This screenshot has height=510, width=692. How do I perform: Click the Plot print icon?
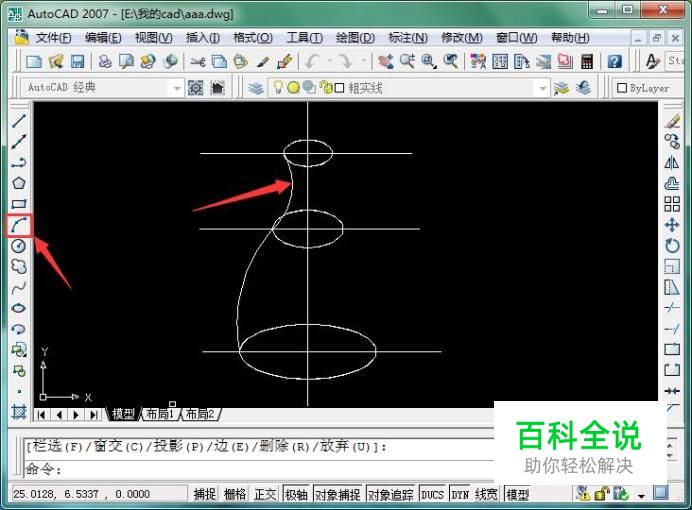pos(105,61)
